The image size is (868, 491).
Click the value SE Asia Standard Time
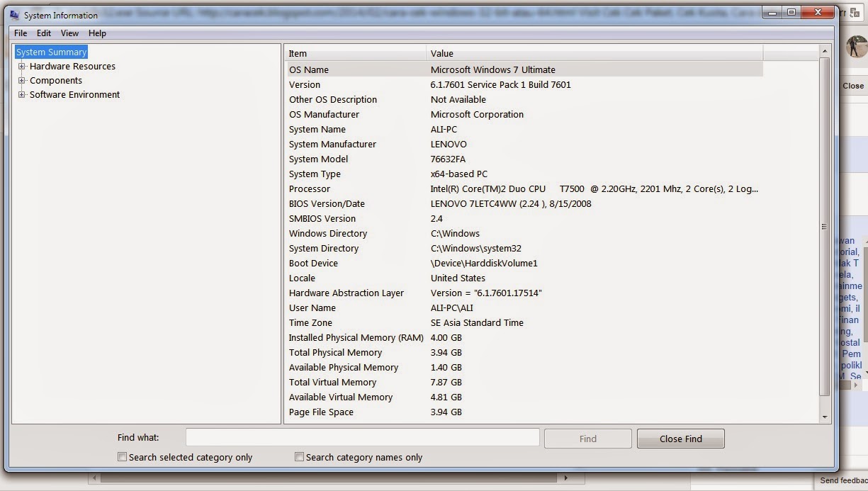(x=477, y=322)
